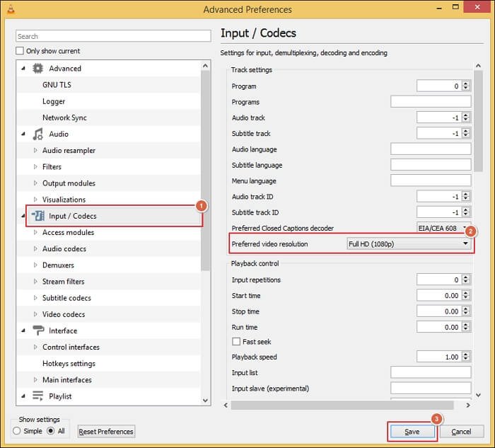Click the Search preferences input field
Image resolution: width=495 pixels, height=448 pixels.
pos(113,36)
